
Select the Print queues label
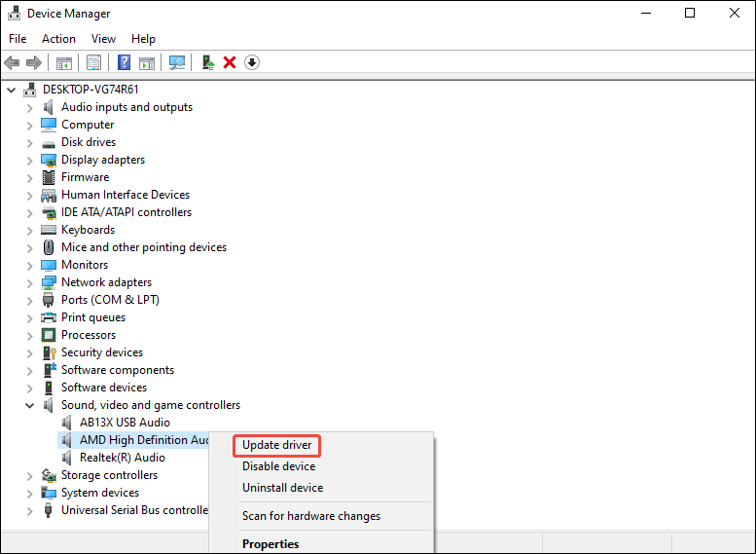[x=93, y=317]
